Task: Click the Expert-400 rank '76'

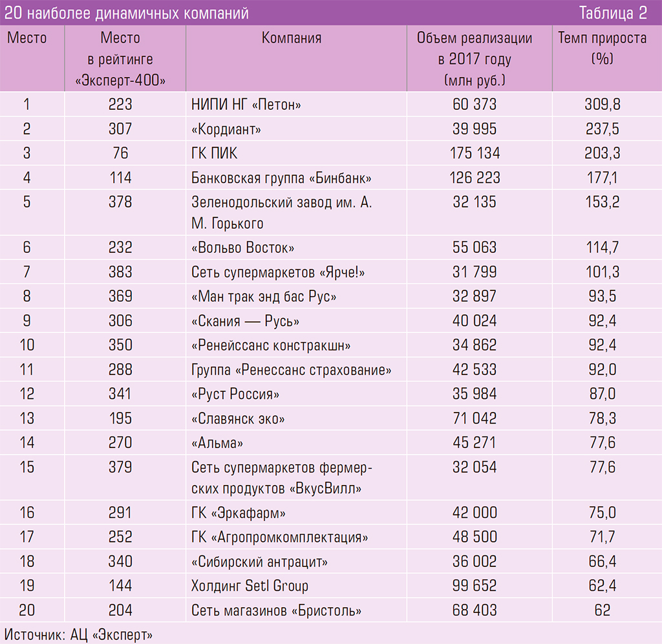Action: coord(120,153)
